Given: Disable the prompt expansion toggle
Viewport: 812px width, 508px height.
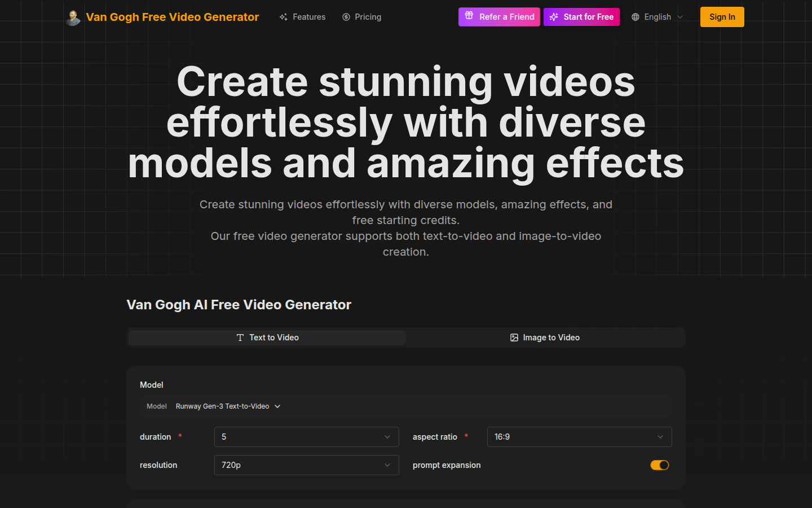Looking at the screenshot, I should pyautogui.click(x=659, y=465).
